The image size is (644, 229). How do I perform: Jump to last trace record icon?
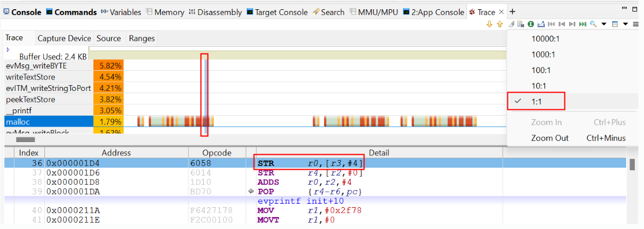pos(583,24)
